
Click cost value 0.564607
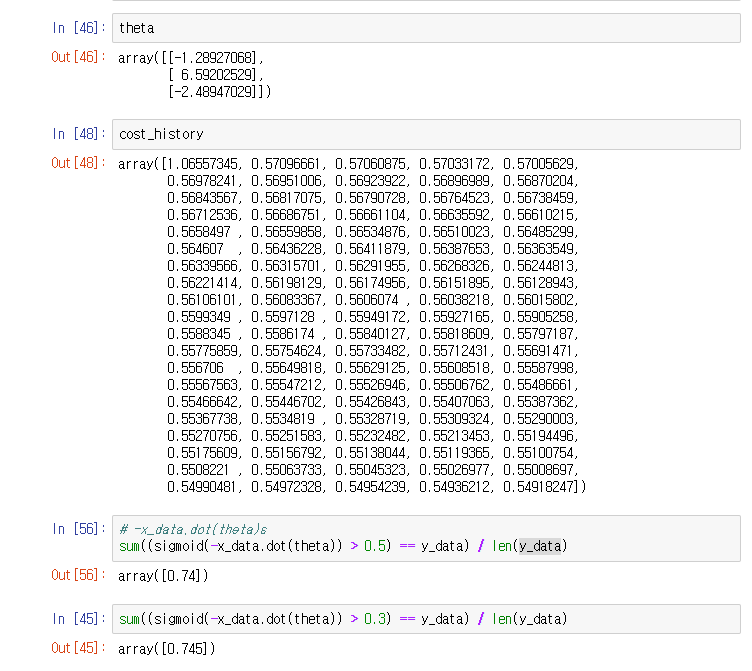point(195,249)
